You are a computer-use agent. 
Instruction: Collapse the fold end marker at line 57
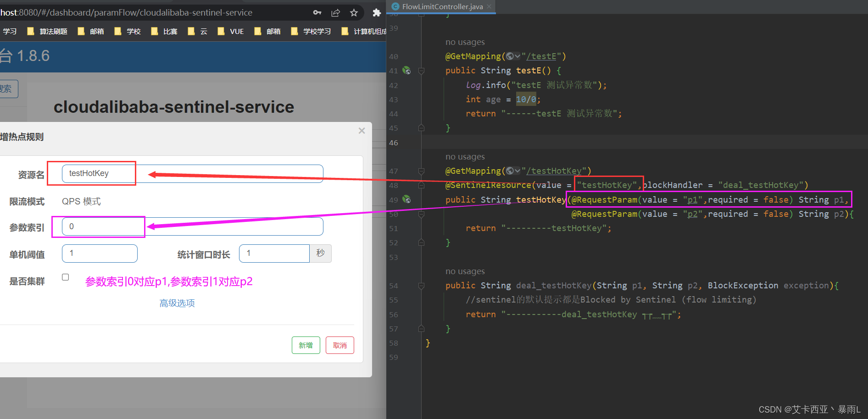click(x=421, y=329)
